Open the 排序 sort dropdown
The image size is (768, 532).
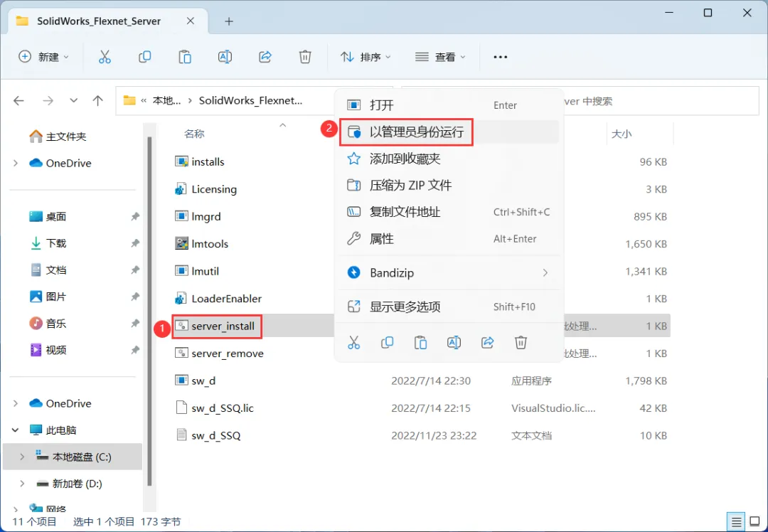tap(366, 57)
